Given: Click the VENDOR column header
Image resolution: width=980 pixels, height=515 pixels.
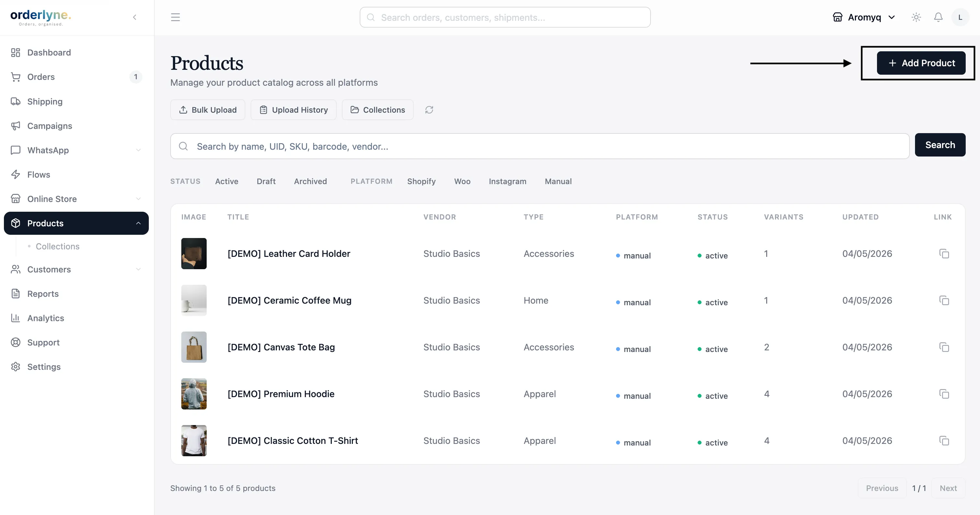Looking at the screenshot, I should pyautogui.click(x=439, y=217).
